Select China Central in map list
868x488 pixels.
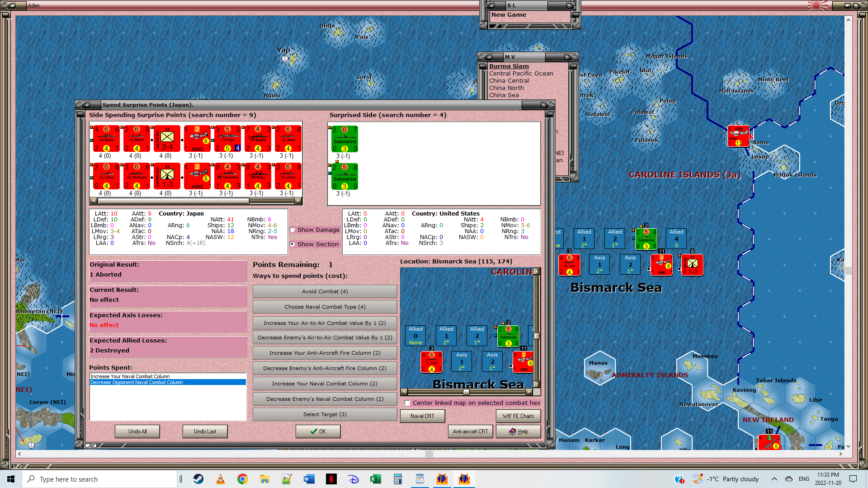pos(509,80)
